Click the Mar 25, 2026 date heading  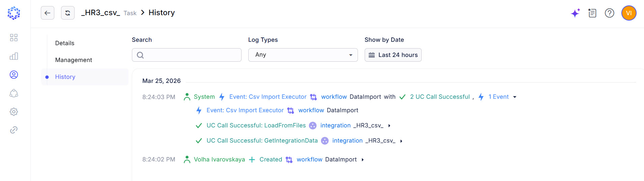pyautogui.click(x=161, y=81)
